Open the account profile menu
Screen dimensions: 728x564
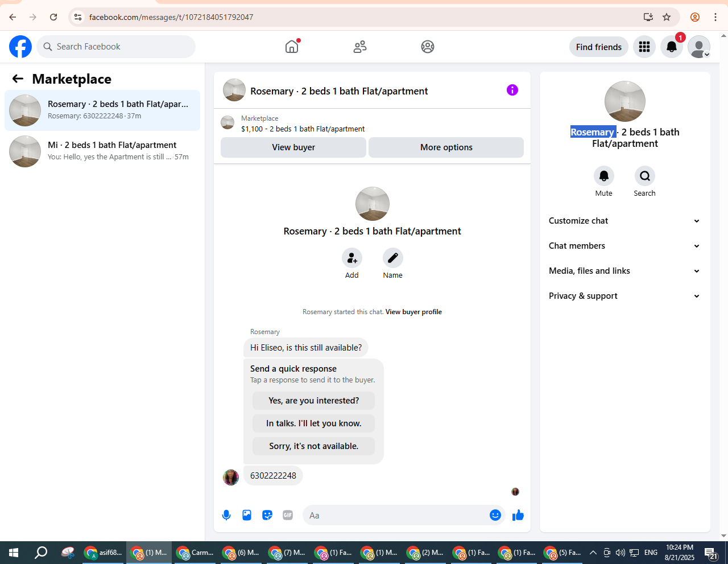699,47
